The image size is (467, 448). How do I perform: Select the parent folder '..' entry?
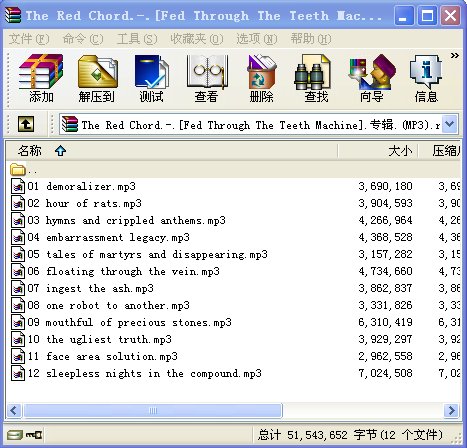24,170
